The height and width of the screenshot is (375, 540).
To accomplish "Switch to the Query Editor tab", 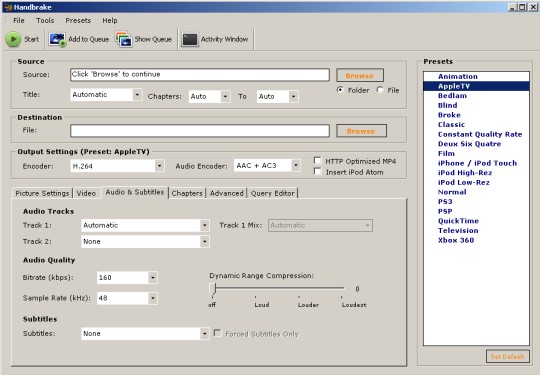I will (x=273, y=193).
